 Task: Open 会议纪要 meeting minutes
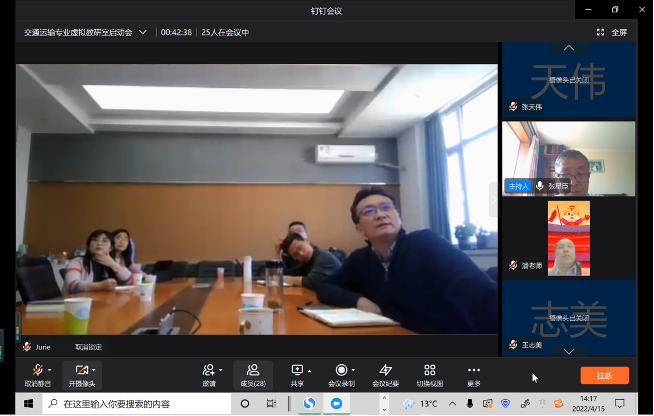385,375
